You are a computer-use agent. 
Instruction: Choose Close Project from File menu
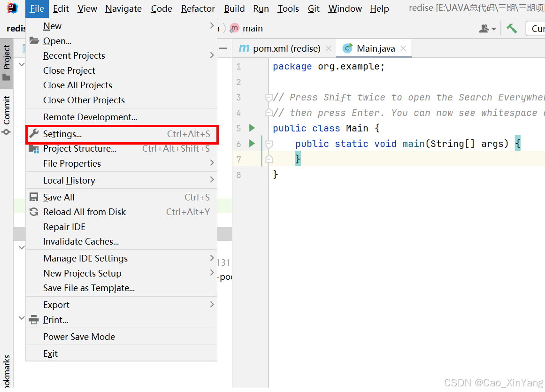click(x=121, y=70)
